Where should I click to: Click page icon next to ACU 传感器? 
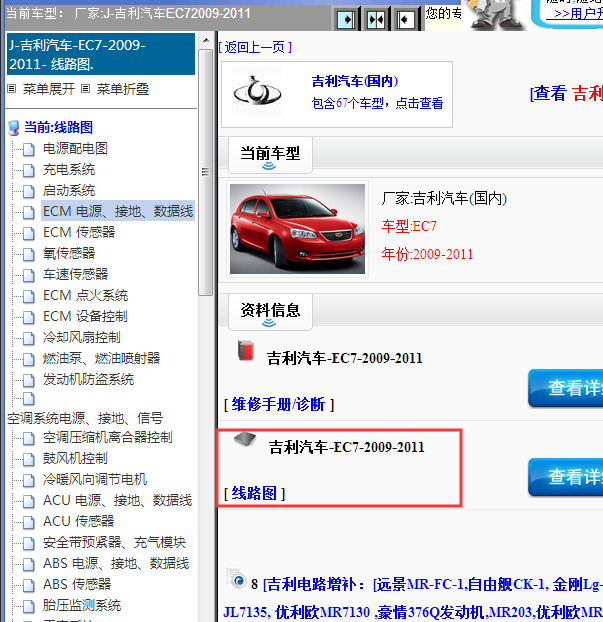(x=28, y=522)
